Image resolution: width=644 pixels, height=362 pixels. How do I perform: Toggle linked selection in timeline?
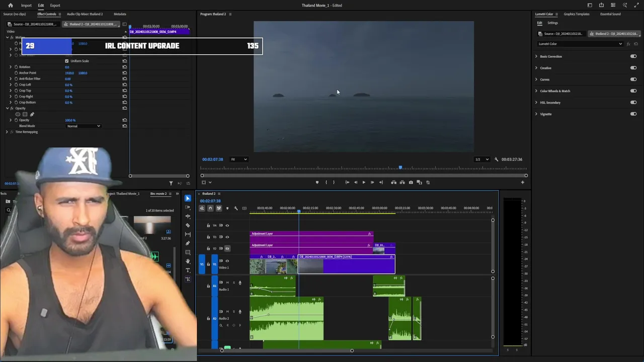point(218,208)
